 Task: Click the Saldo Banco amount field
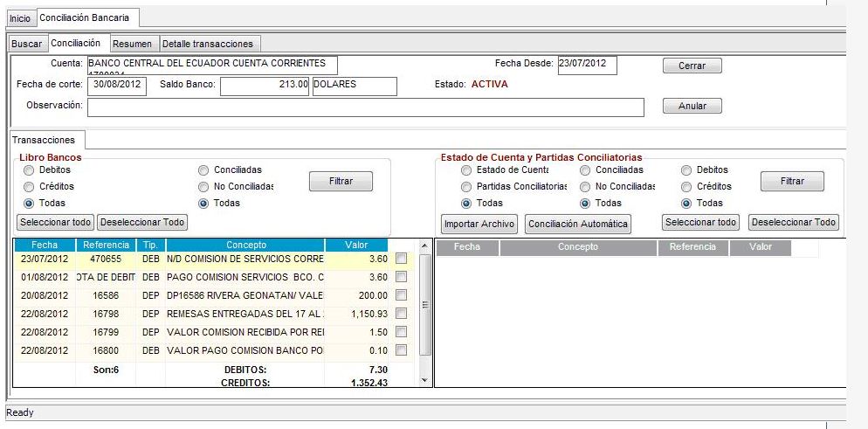pyautogui.click(x=265, y=86)
